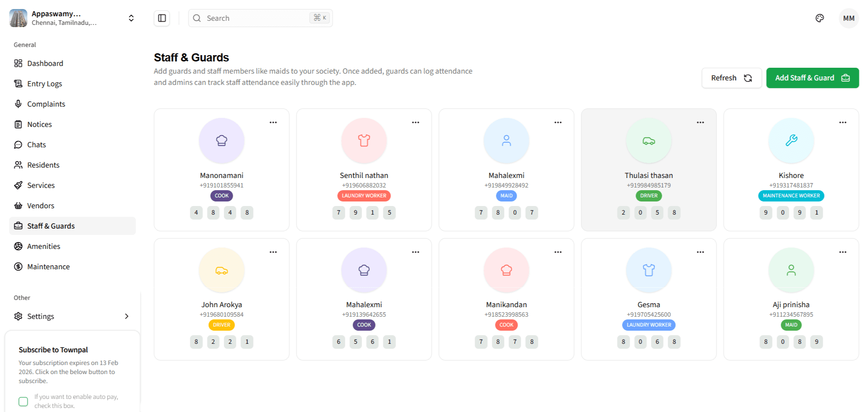The height and width of the screenshot is (412, 868).
Task: Open the theme palette picker
Action: click(x=820, y=18)
